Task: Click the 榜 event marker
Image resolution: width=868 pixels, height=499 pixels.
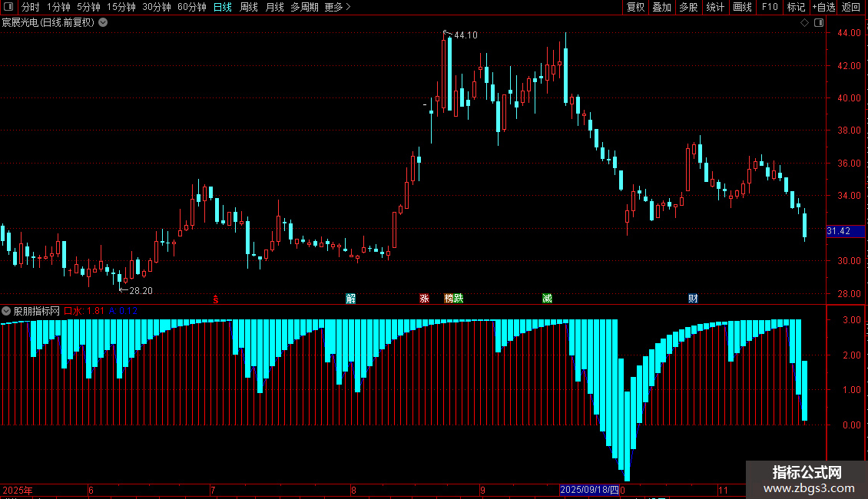Action: [449, 299]
